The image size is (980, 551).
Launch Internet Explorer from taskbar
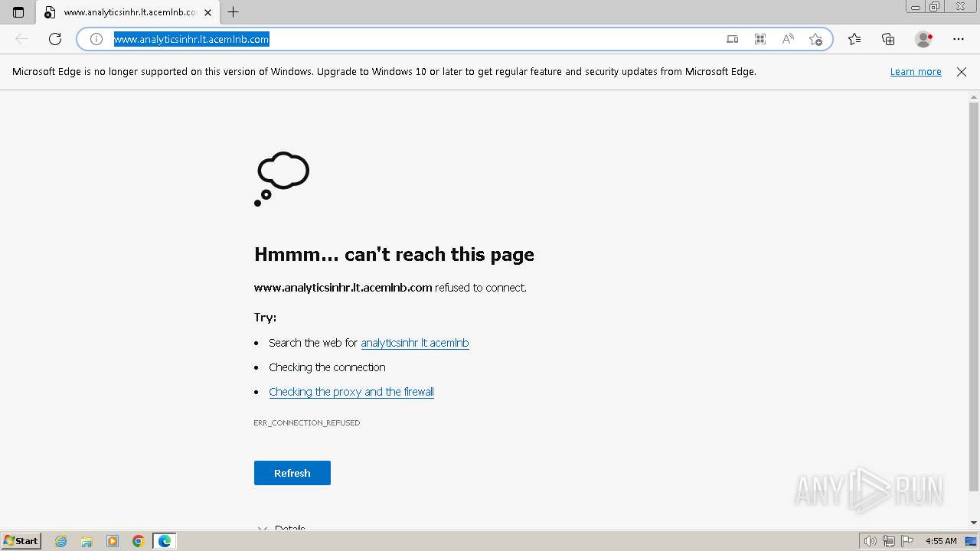tap(61, 541)
